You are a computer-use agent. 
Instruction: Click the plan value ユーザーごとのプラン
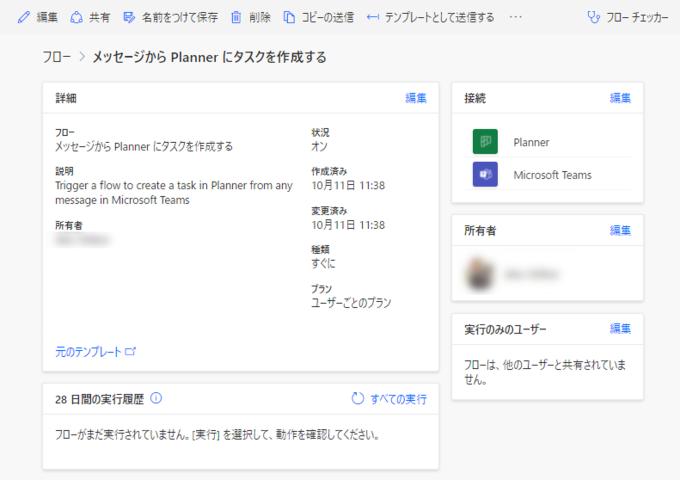(351, 303)
